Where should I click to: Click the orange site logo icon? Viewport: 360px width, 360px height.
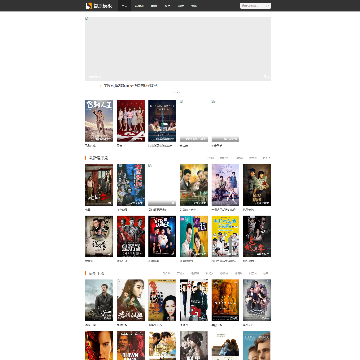coord(88,6)
